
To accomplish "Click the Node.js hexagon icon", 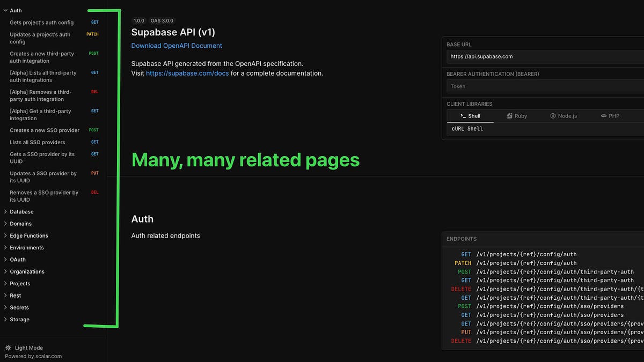I will pyautogui.click(x=553, y=116).
